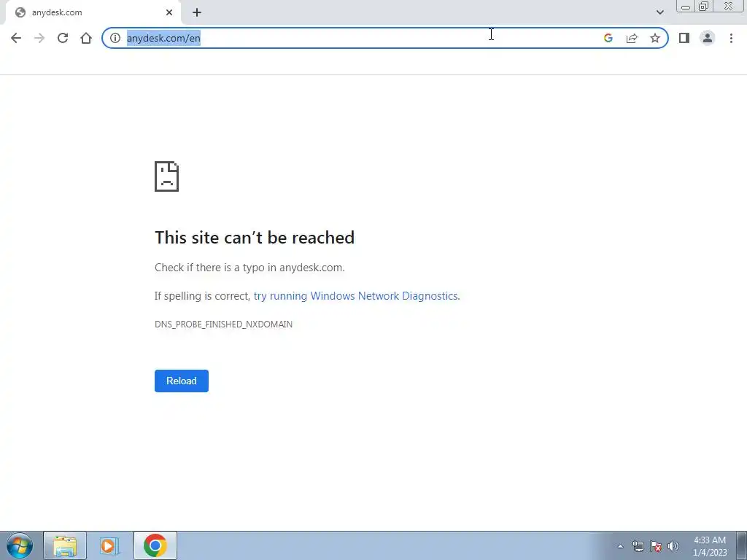Launch Windows Media Player from taskbar

(x=109, y=545)
